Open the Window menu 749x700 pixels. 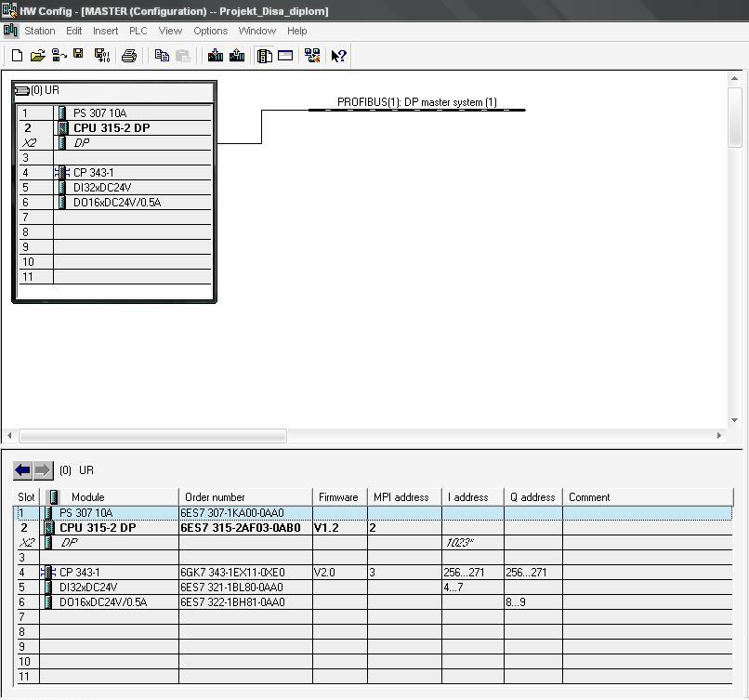click(x=257, y=31)
